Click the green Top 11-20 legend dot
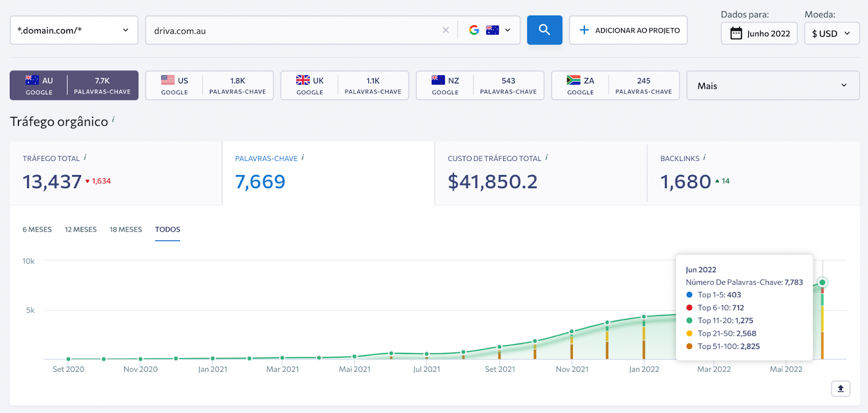The image size is (868, 413). (x=690, y=320)
